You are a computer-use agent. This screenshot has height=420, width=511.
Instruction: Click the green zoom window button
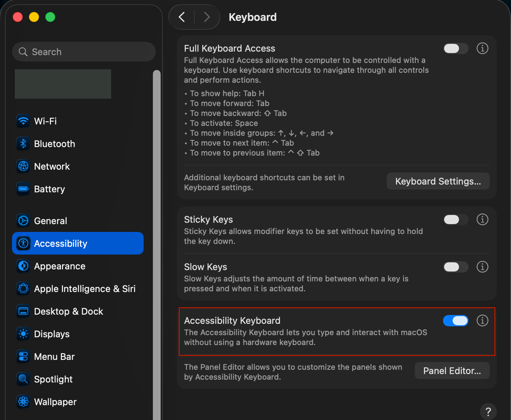click(x=50, y=17)
